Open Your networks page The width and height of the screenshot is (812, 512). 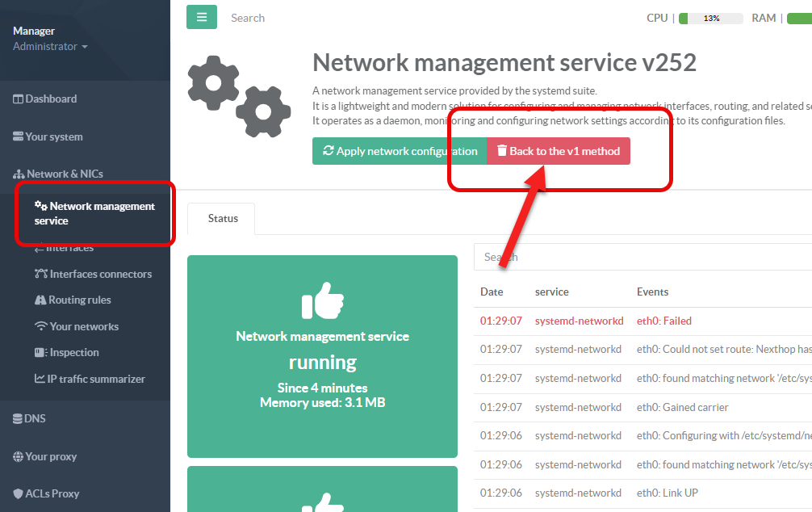[77, 326]
